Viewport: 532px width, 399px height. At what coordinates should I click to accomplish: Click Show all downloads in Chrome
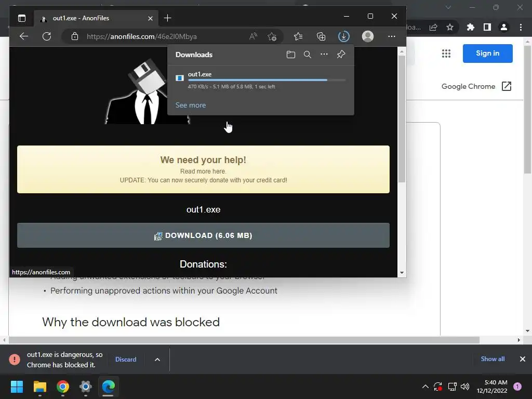pos(493,359)
